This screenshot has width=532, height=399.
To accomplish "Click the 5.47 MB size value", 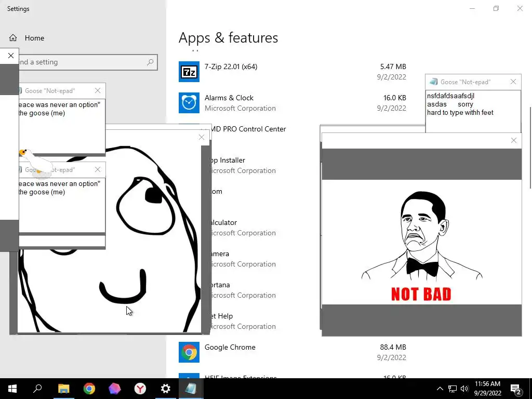I will tap(393, 66).
